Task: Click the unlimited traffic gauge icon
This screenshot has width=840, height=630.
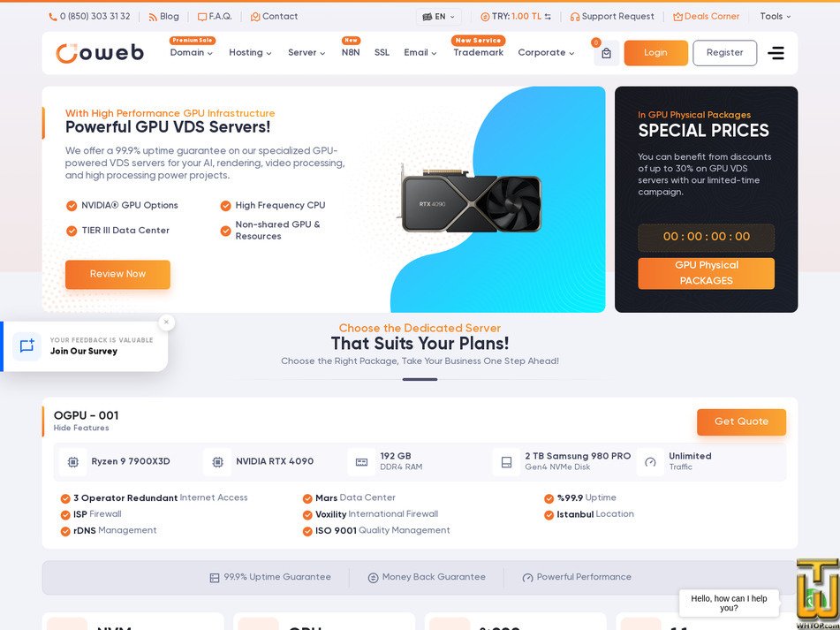Action: coord(650,462)
